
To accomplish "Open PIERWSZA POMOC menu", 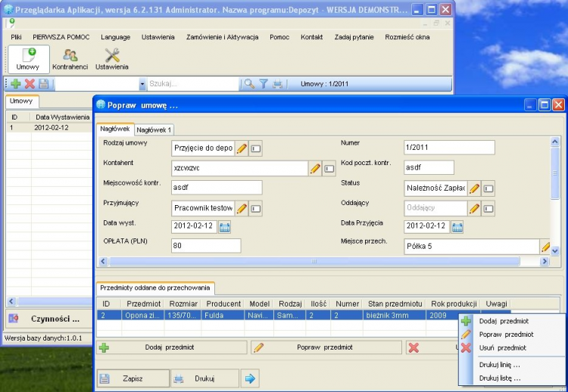I will (x=61, y=37).
